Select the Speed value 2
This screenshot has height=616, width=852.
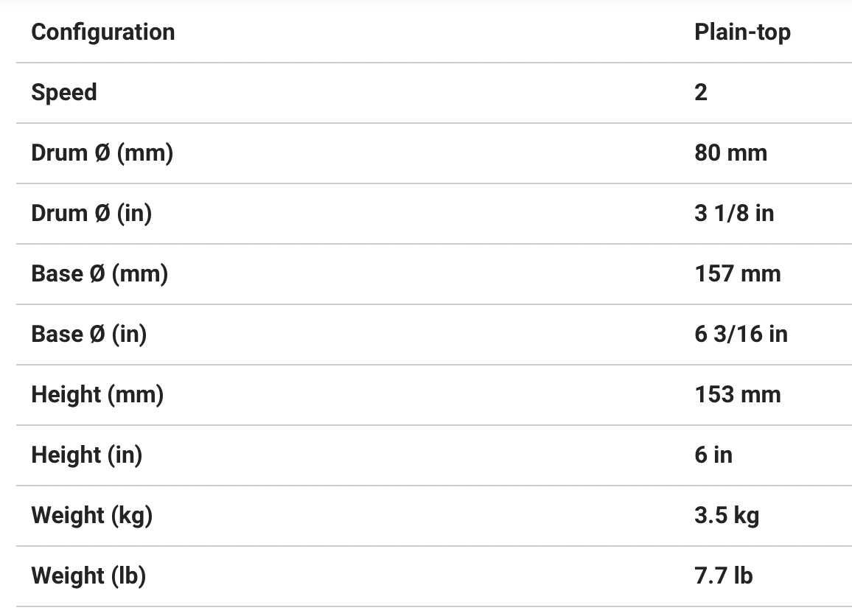701,93
